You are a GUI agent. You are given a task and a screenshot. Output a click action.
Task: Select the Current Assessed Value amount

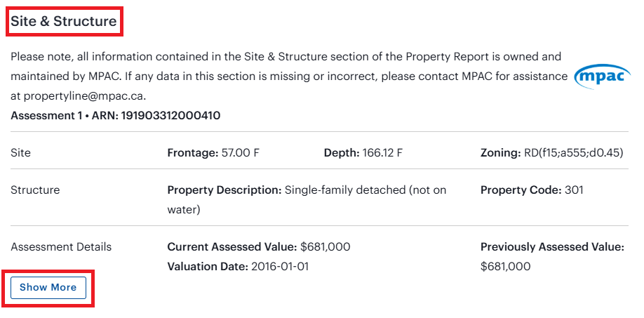coord(325,246)
